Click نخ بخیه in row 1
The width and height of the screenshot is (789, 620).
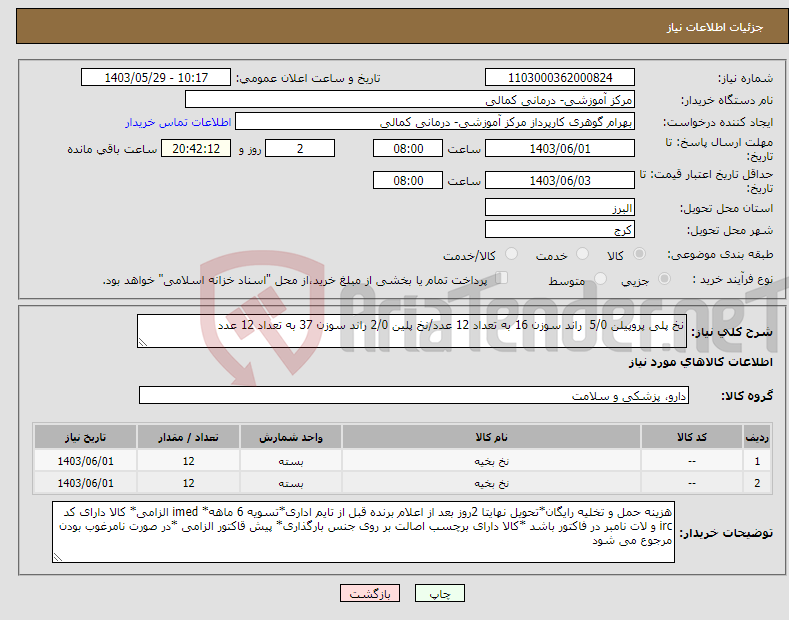coord(491,461)
